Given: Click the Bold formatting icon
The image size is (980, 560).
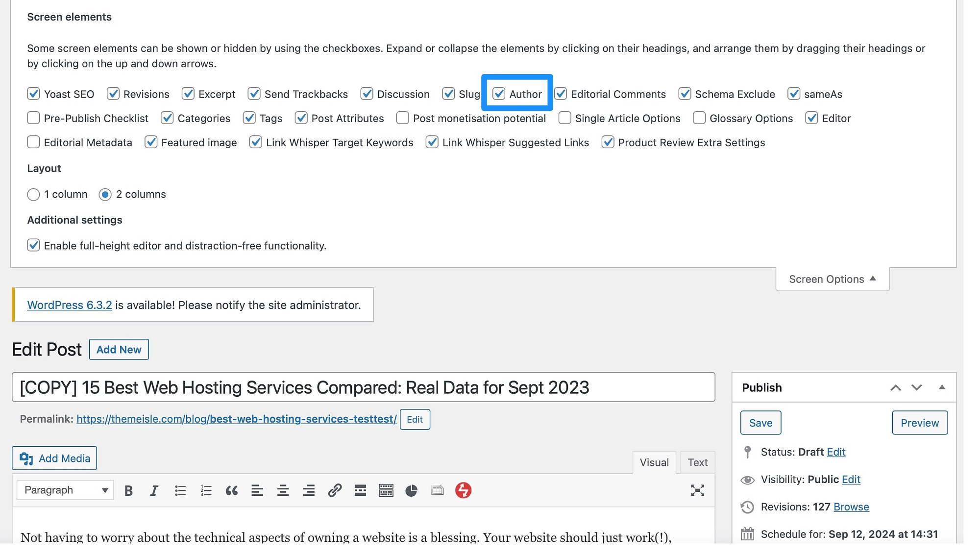Looking at the screenshot, I should point(128,490).
